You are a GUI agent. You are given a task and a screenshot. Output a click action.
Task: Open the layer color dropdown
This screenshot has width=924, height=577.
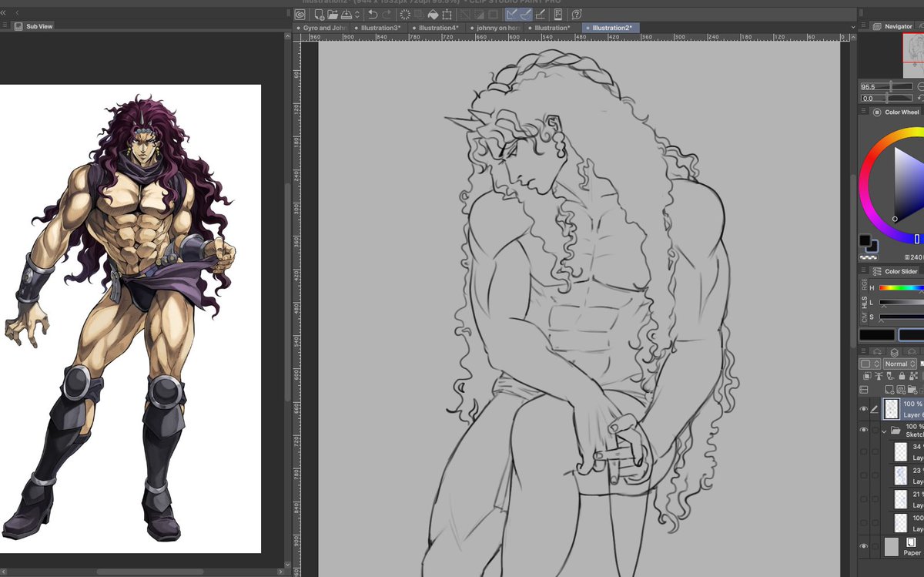click(x=870, y=364)
